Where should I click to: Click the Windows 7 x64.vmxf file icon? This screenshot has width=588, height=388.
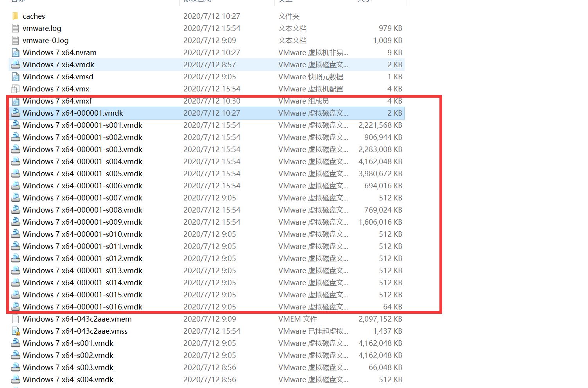tap(15, 101)
